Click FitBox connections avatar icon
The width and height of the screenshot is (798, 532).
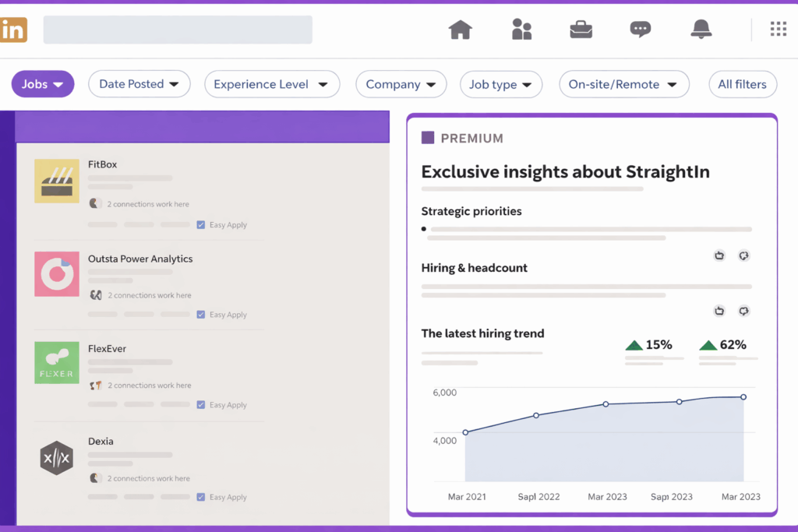point(95,203)
